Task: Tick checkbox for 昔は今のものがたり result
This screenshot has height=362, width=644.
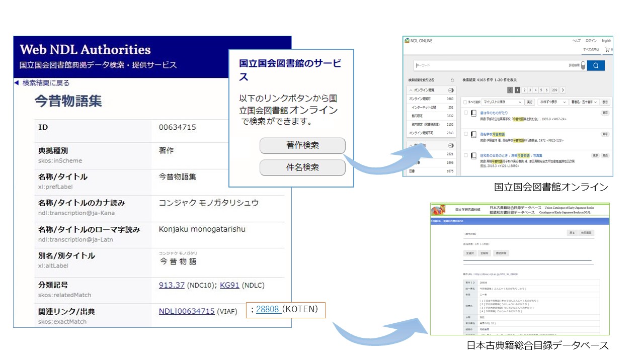Action: point(465,113)
